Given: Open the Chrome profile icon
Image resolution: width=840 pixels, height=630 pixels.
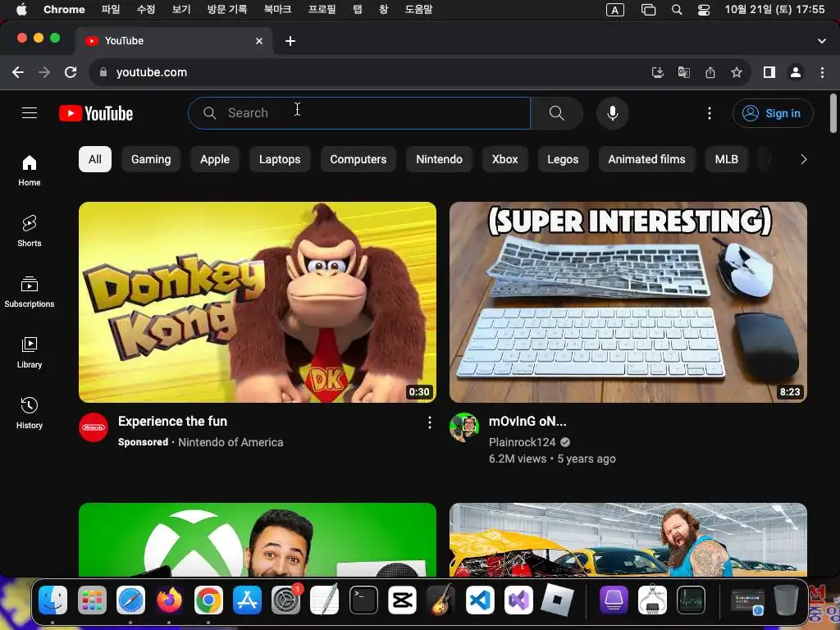Looking at the screenshot, I should pos(796,72).
